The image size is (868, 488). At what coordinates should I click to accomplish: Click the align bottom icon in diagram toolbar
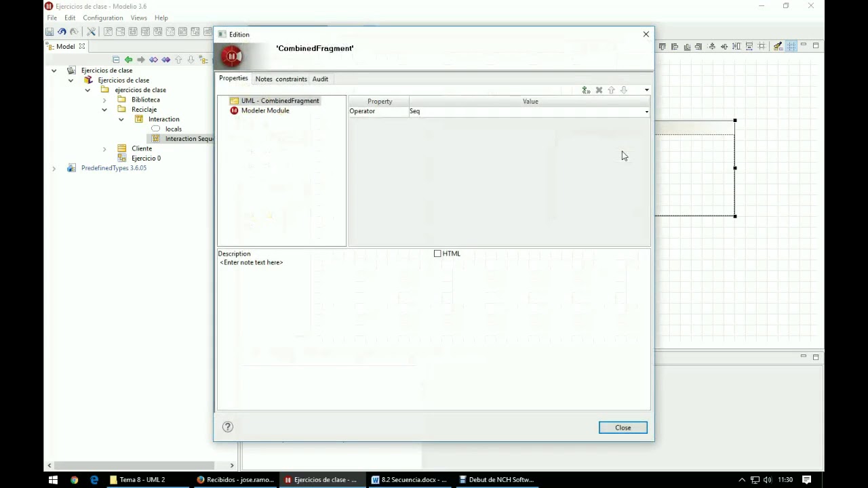(x=687, y=46)
